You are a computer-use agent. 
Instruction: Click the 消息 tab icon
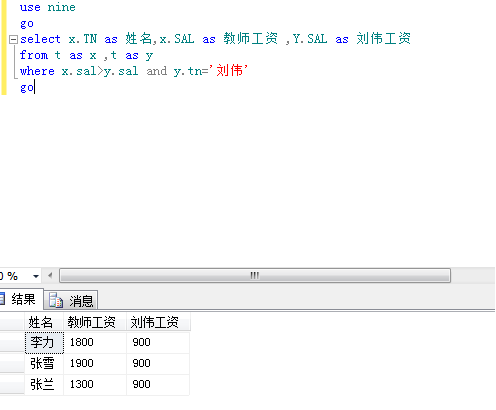point(56,300)
